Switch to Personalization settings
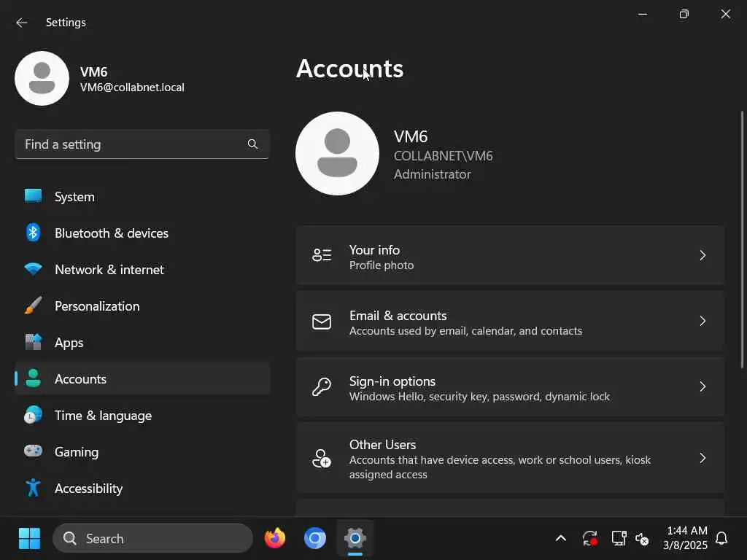 point(142,306)
